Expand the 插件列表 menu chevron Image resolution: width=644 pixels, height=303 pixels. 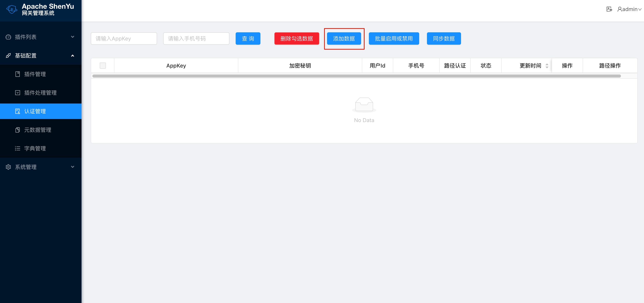(72, 37)
